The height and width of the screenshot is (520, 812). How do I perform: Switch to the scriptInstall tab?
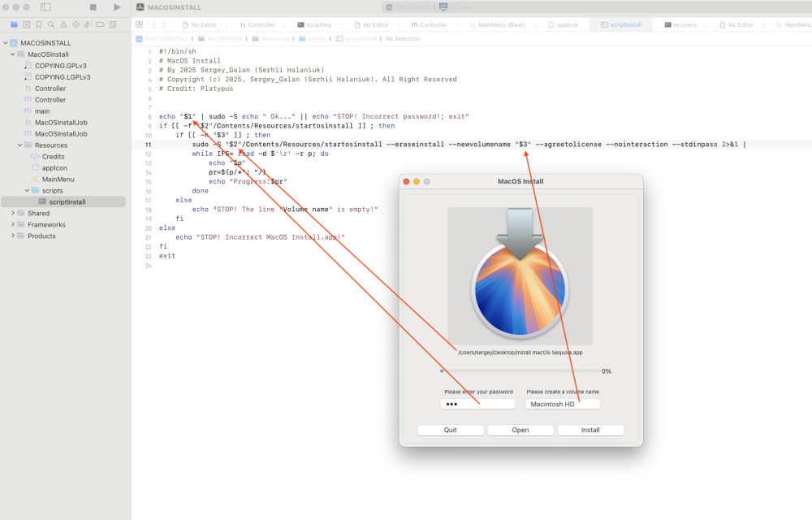click(x=621, y=24)
